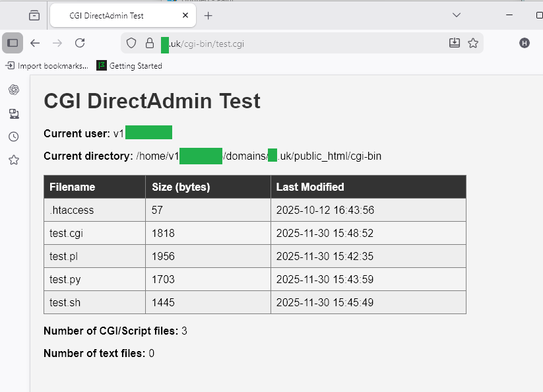This screenshot has height=392, width=543.
Task: Open bookmarks sidebar star icon
Action: (14, 160)
